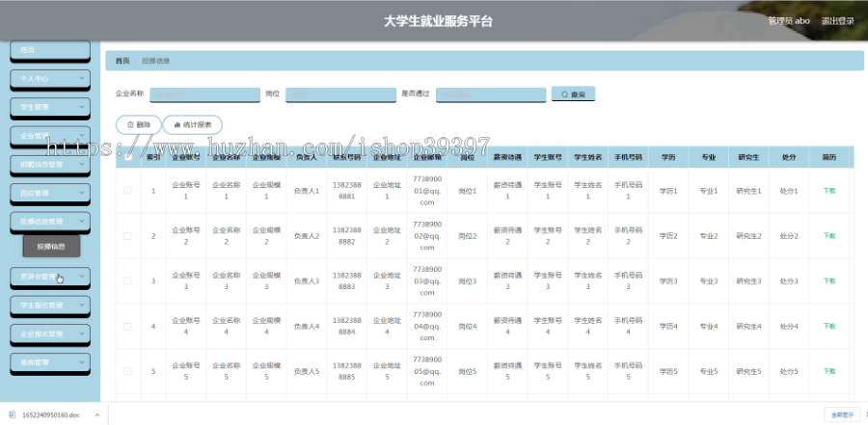Click the 查询 search button
The height and width of the screenshot is (425, 868).
(x=573, y=94)
